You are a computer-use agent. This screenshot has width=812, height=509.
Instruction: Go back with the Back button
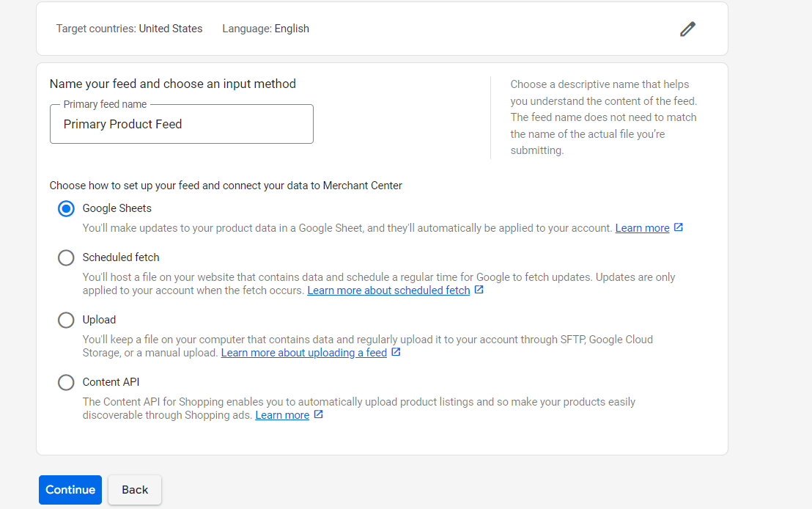(135, 490)
